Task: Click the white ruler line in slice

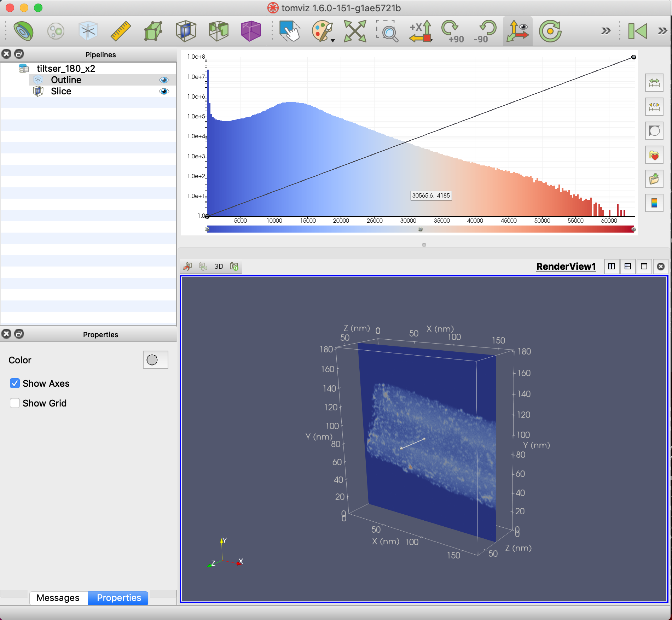Action: tap(412, 444)
